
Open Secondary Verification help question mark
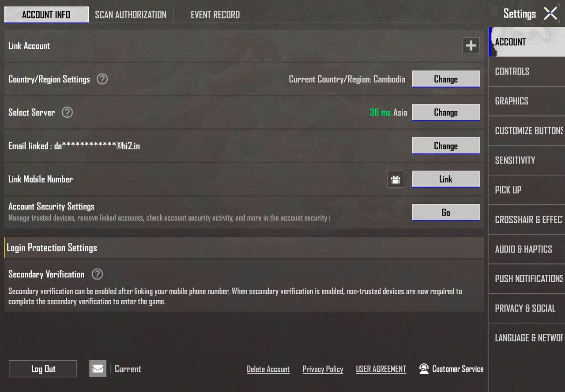tap(97, 274)
